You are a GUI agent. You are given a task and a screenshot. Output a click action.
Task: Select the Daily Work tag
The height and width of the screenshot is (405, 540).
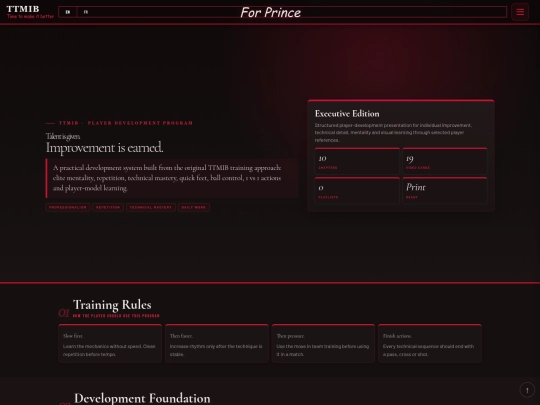tap(194, 207)
